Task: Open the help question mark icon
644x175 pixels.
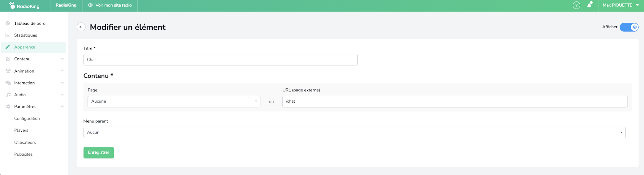Action: pyautogui.click(x=576, y=5)
